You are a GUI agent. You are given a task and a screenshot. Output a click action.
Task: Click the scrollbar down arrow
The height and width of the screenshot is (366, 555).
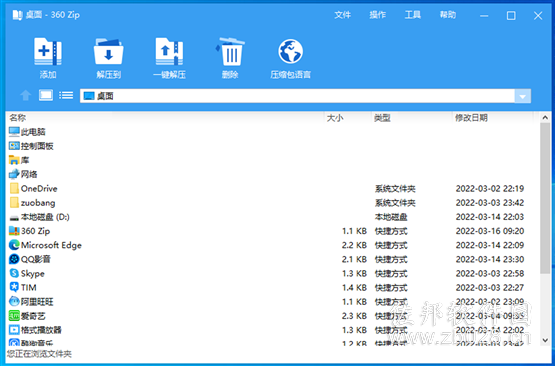tap(545, 340)
